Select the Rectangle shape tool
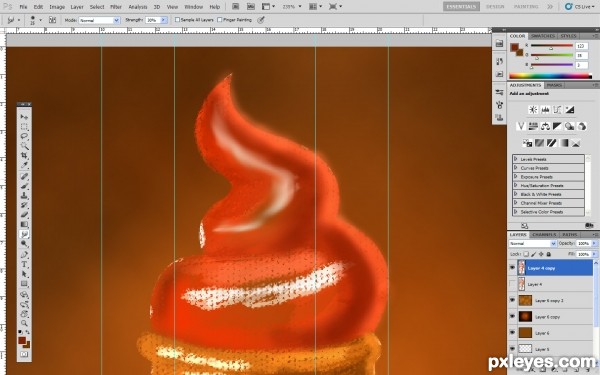600x375 pixels. (24, 284)
